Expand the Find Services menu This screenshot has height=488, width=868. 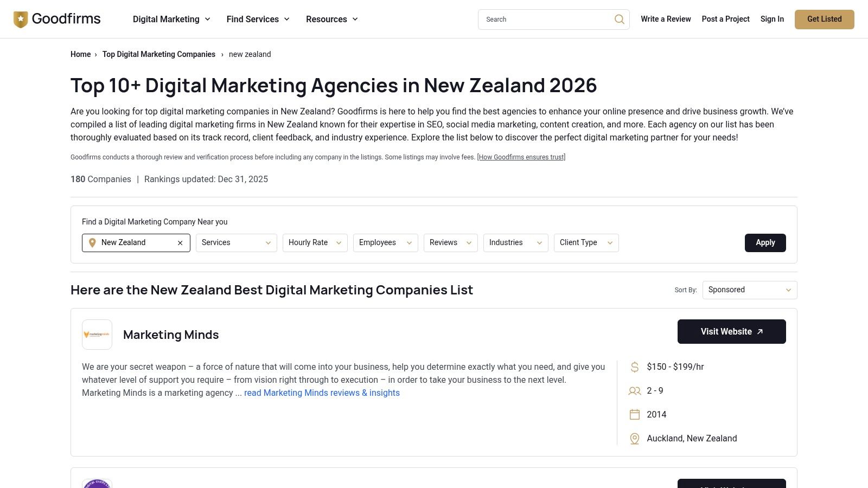click(257, 19)
